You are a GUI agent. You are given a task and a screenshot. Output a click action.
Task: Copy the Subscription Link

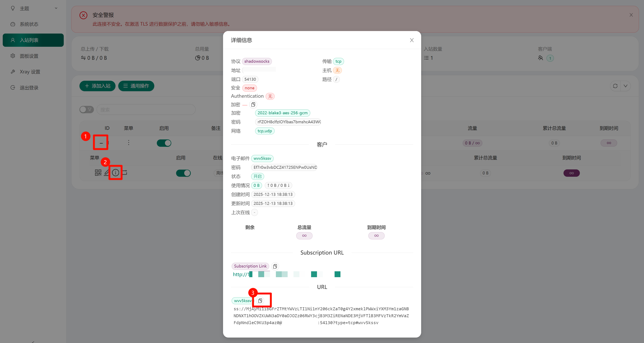(x=275, y=266)
